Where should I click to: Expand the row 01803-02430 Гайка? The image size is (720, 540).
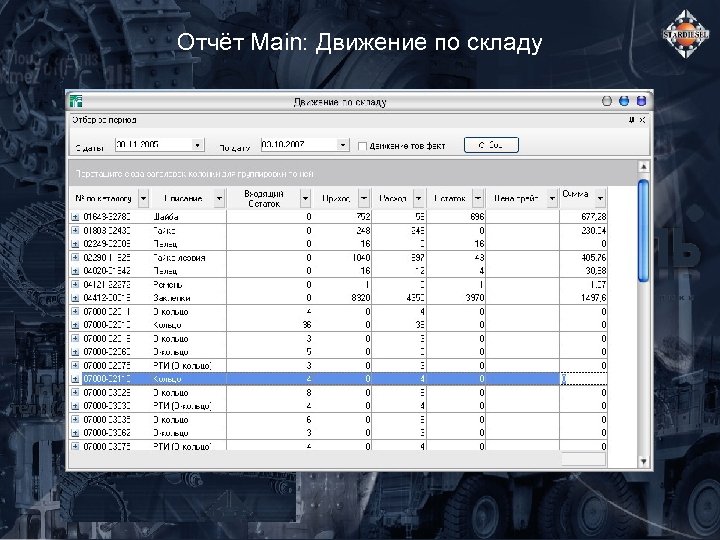(x=75, y=231)
